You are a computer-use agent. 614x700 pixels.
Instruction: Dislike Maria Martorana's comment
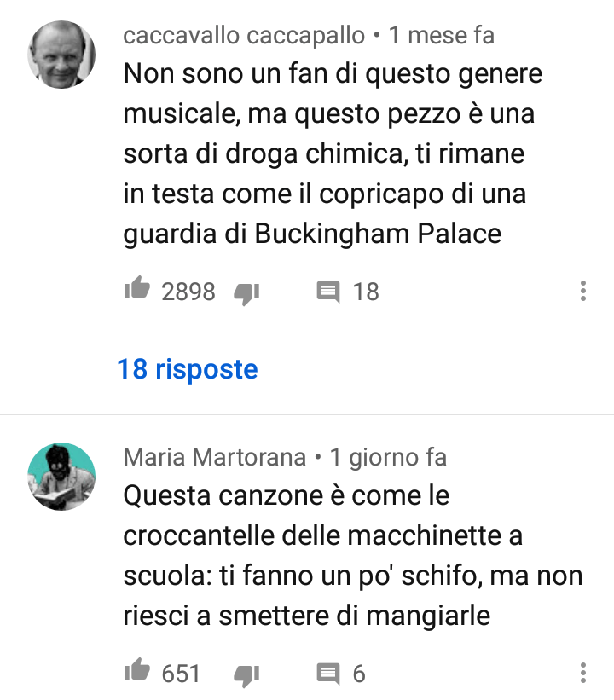coord(246,676)
